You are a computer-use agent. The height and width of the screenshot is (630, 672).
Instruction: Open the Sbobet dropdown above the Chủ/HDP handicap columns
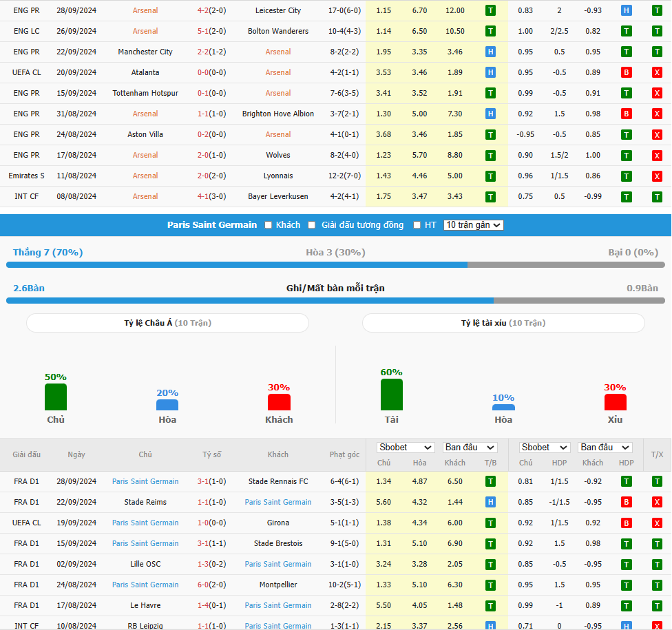coord(544,448)
